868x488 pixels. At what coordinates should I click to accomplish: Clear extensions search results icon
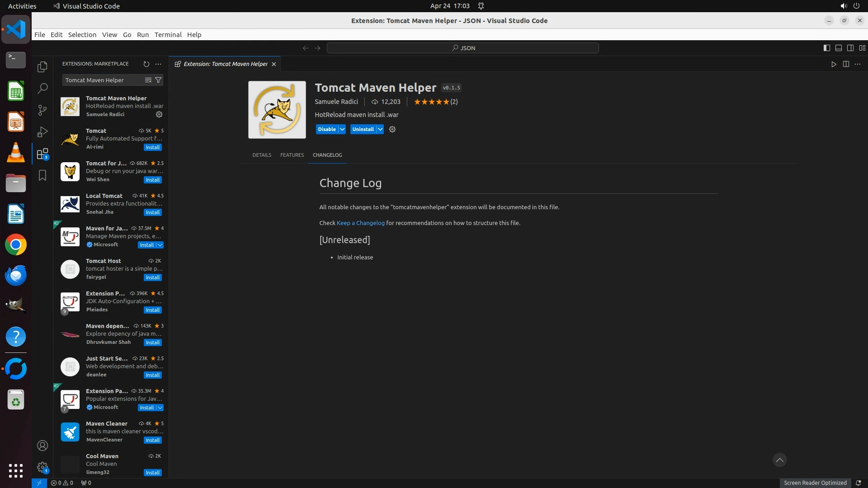pyautogui.click(x=148, y=80)
